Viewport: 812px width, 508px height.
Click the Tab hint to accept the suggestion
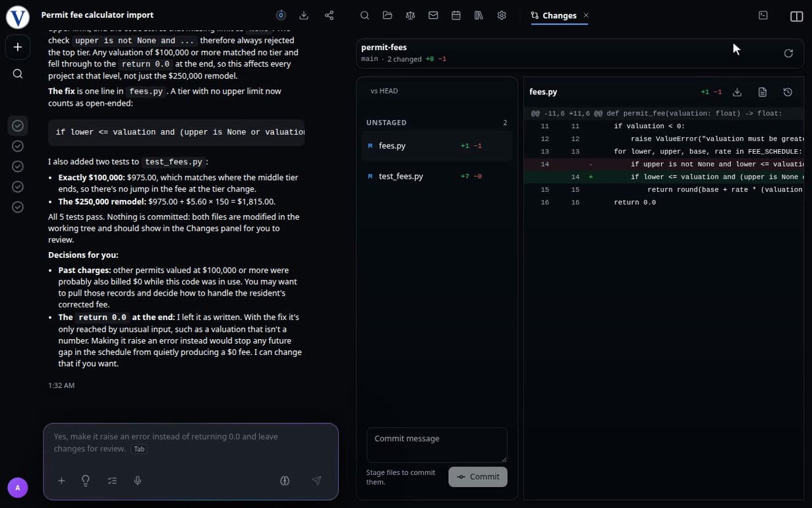point(139,449)
